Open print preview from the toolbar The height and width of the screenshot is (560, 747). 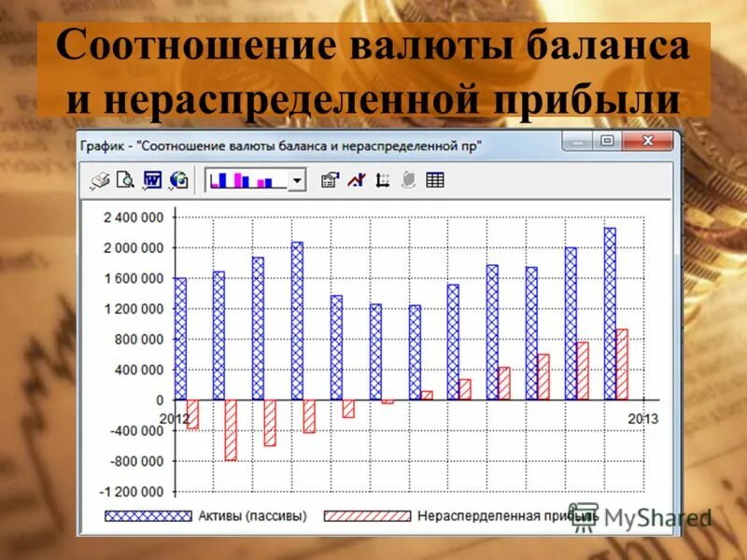(124, 179)
